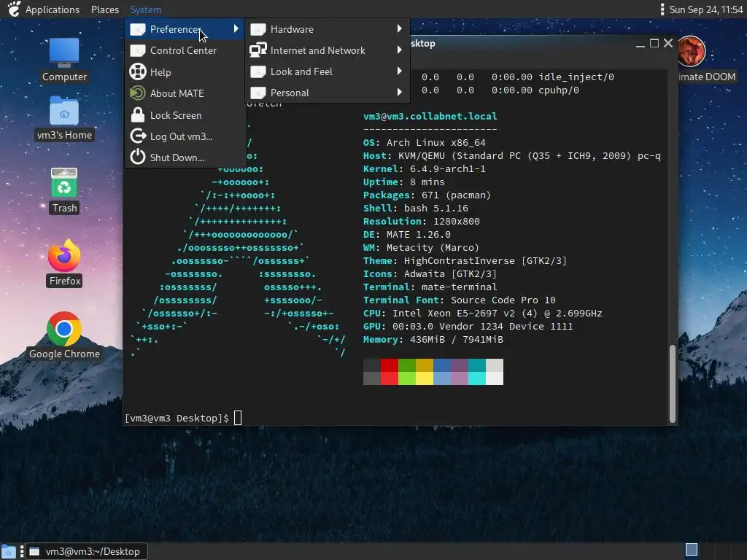Click vm3@vm3.collabnet.local header text
747x560 pixels.
coord(430,116)
